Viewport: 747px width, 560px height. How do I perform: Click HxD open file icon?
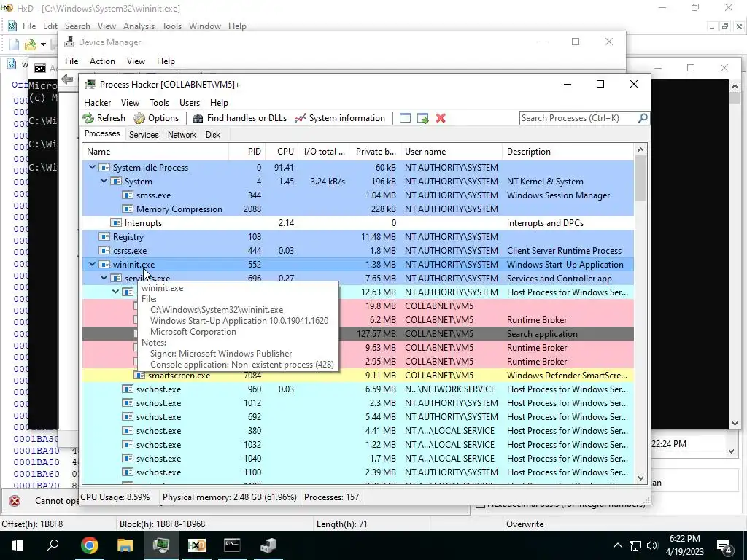31,44
